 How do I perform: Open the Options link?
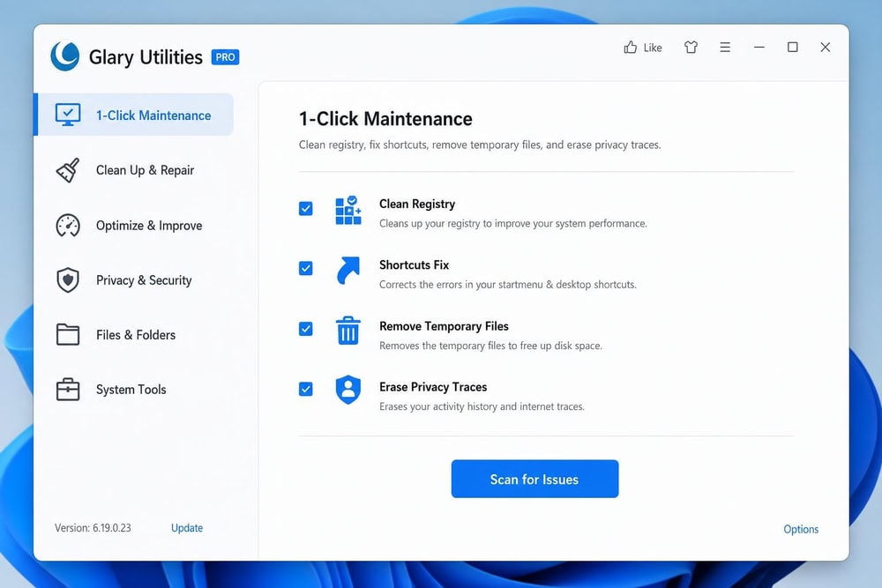[x=801, y=529]
